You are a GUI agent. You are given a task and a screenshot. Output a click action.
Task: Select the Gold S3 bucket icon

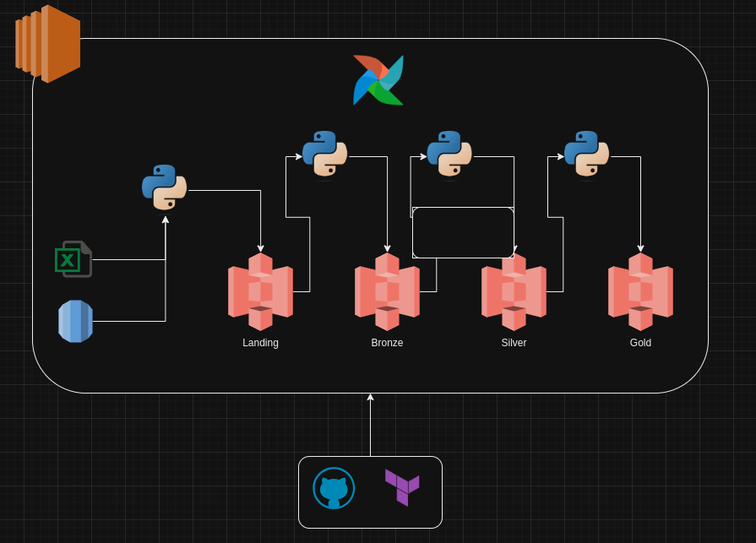(x=641, y=292)
